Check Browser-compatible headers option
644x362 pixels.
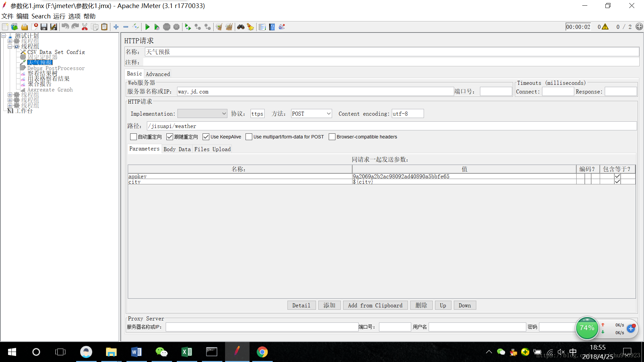(x=332, y=137)
